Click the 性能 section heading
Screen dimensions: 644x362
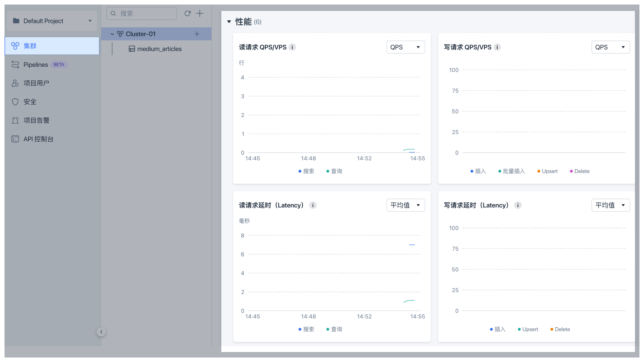pos(243,22)
